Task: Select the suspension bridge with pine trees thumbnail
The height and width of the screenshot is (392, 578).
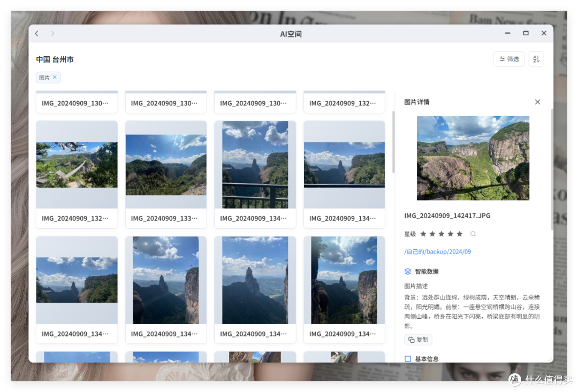Action: point(77,165)
